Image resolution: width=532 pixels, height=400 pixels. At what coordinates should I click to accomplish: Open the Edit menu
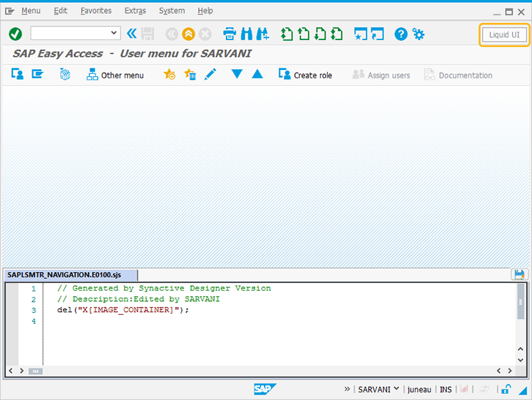60,11
